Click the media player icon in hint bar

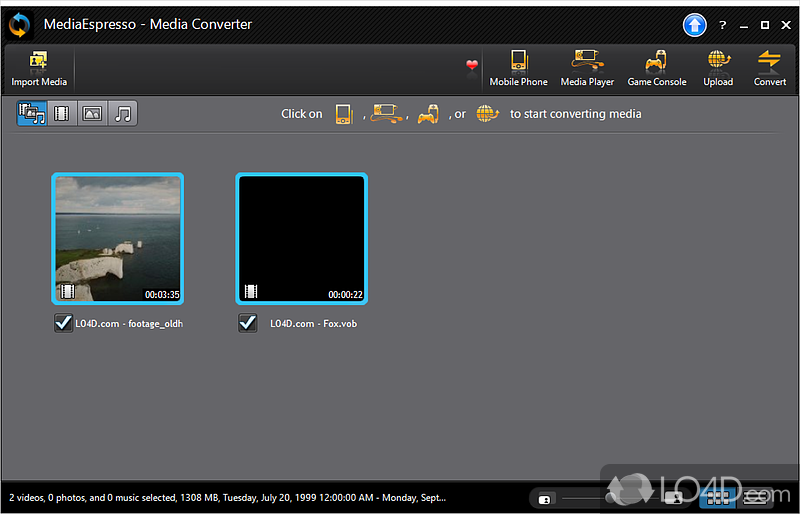coord(386,113)
